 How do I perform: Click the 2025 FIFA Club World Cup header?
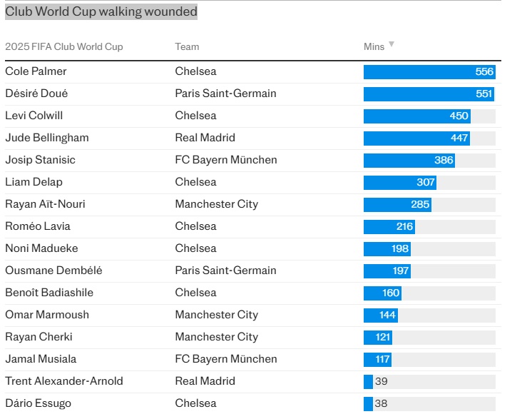point(64,46)
